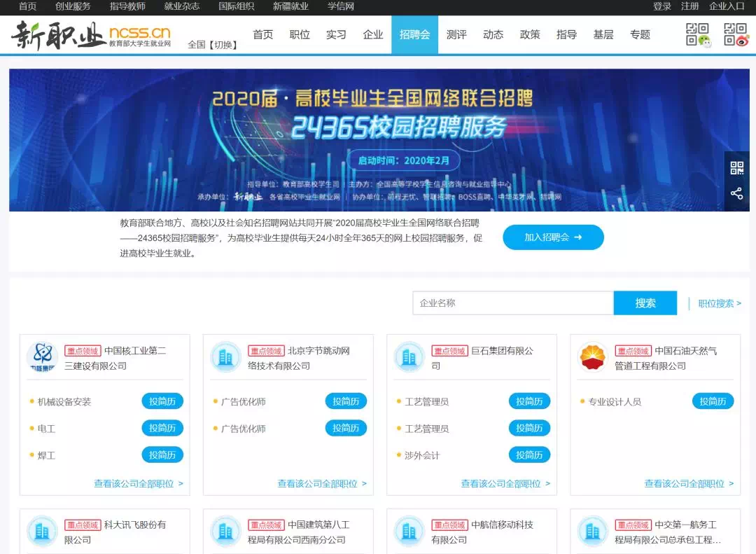Open the 动态 navigation tab
The image size is (756, 554).
tap(493, 35)
